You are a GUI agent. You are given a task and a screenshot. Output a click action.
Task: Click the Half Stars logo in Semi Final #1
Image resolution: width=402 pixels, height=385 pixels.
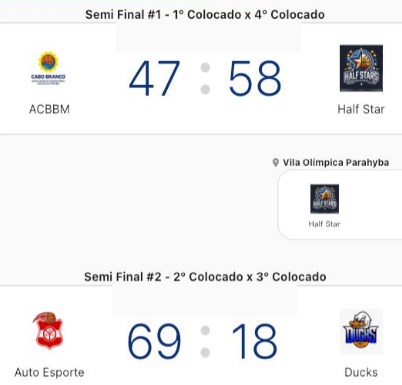tap(361, 68)
